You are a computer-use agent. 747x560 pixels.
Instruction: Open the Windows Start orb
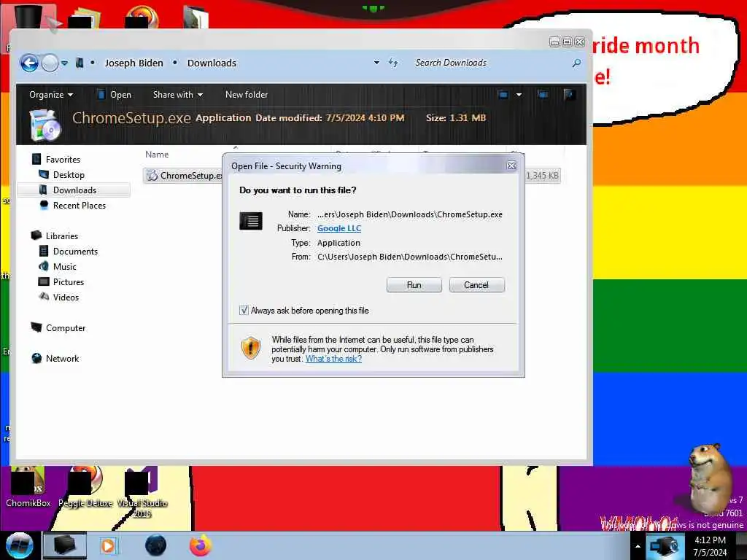coord(19,545)
